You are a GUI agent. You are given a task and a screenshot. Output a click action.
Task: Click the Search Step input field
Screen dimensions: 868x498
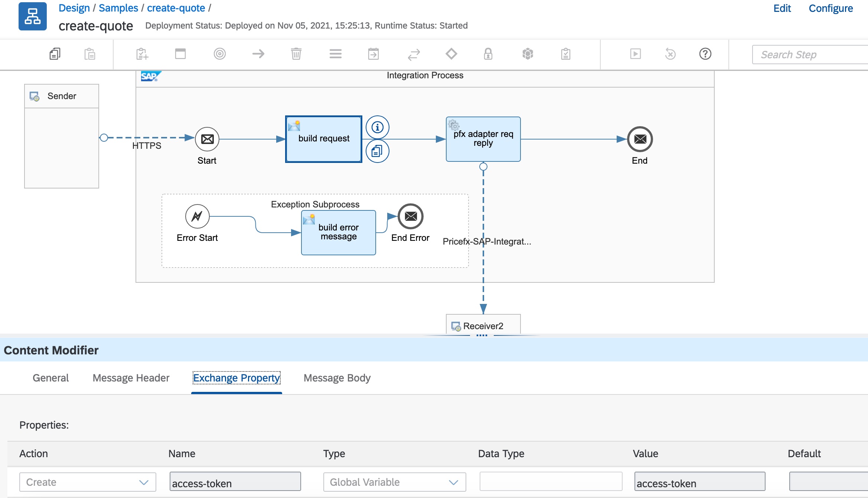(x=809, y=55)
